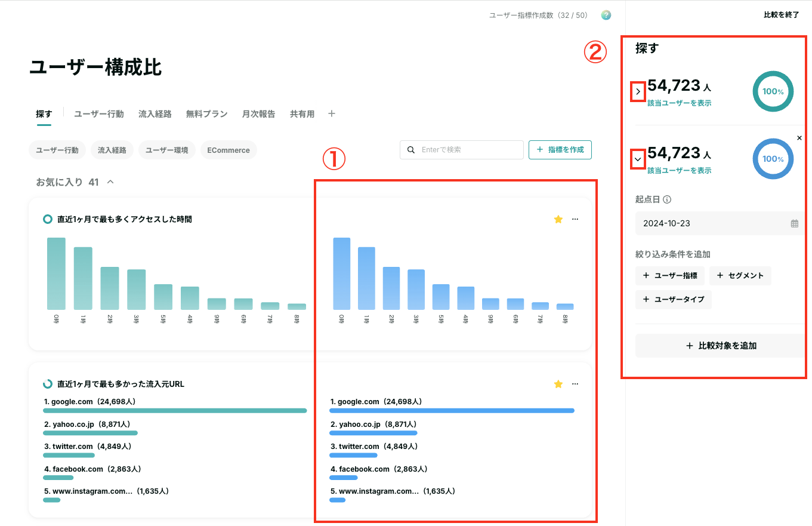Click the blue 0時 bar in the chart
The height and width of the screenshot is (526, 812).
click(341, 273)
